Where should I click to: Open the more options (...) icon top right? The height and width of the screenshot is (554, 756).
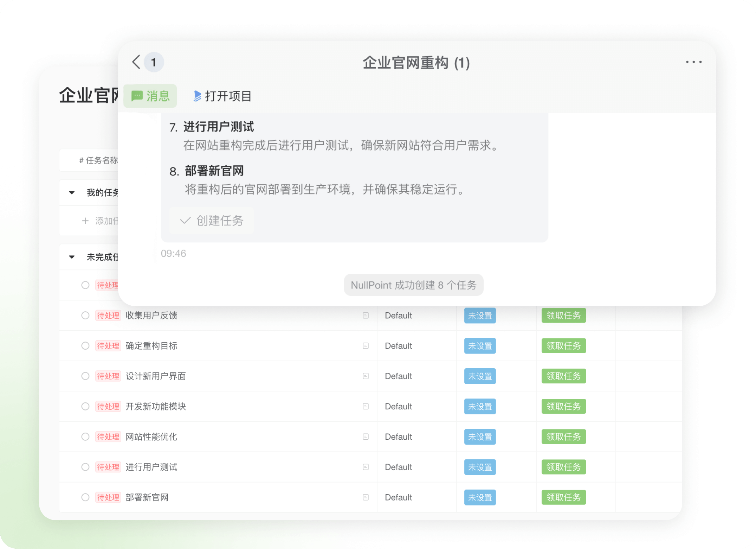point(693,62)
